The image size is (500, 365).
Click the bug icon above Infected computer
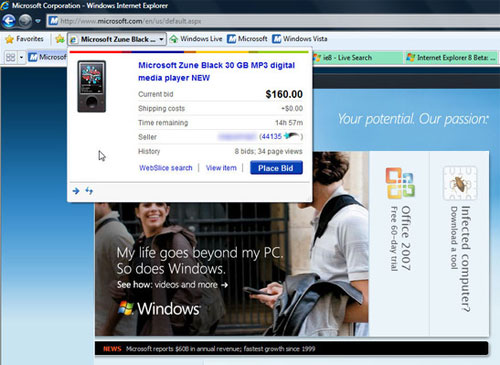pyautogui.click(x=460, y=184)
